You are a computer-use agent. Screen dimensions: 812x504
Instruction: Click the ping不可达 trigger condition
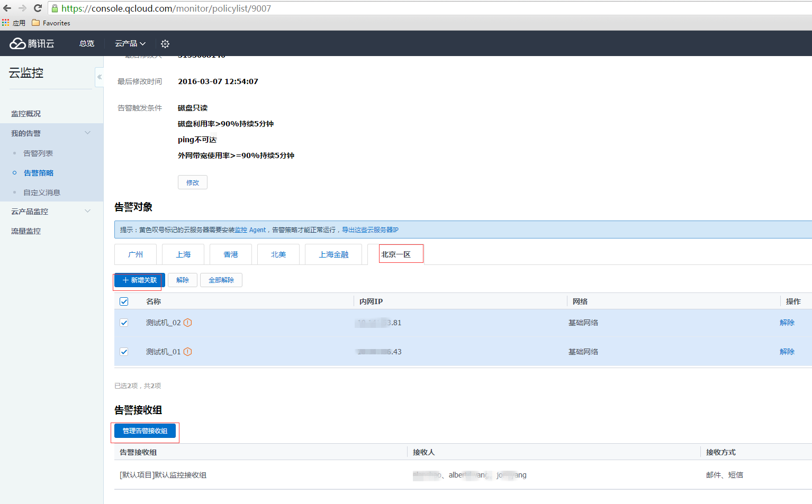[197, 140]
